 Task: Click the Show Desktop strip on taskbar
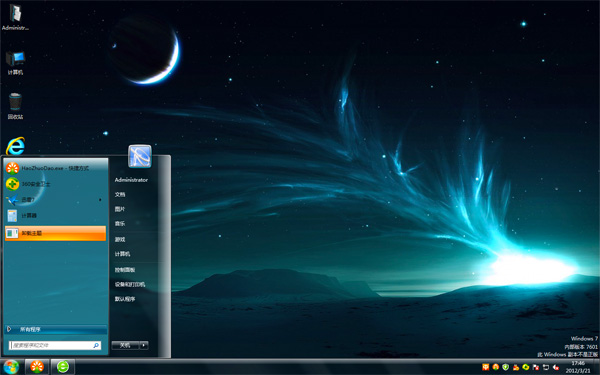click(x=597, y=367)
